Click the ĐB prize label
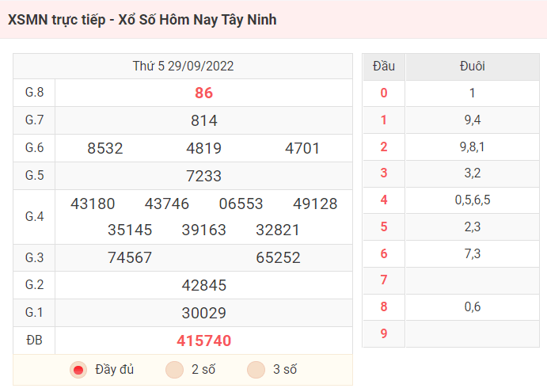 34,341
